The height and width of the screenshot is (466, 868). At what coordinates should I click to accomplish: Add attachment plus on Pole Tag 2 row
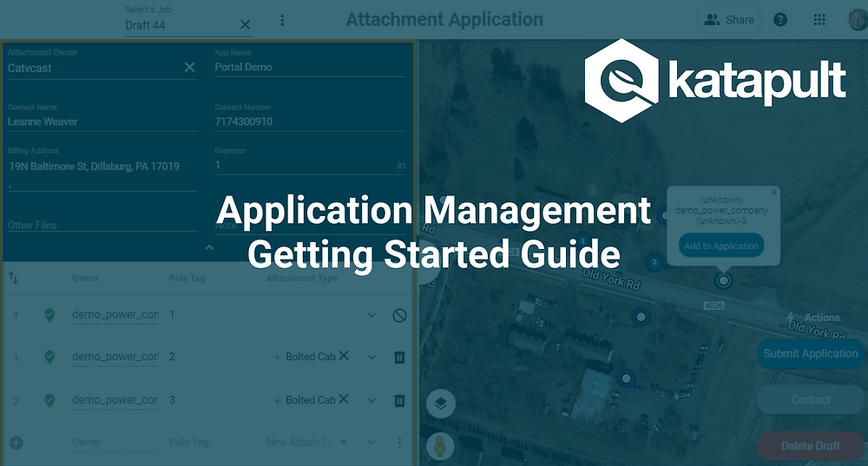277,358
